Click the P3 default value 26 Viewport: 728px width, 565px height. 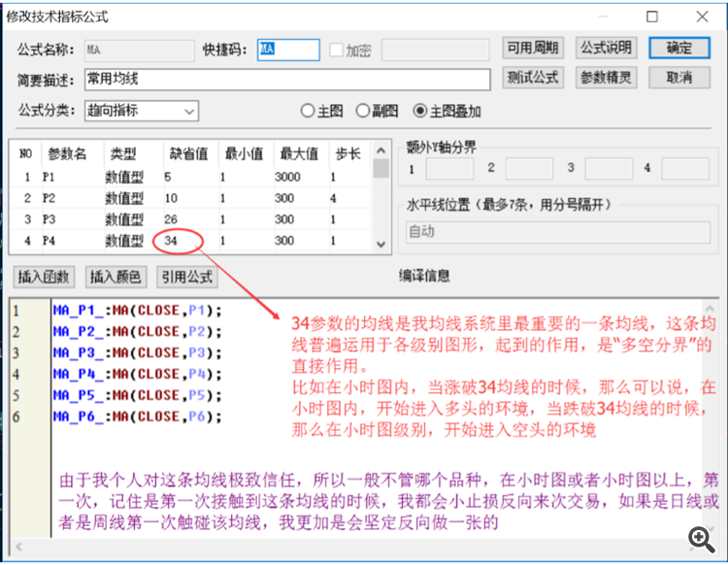[171, 219]
